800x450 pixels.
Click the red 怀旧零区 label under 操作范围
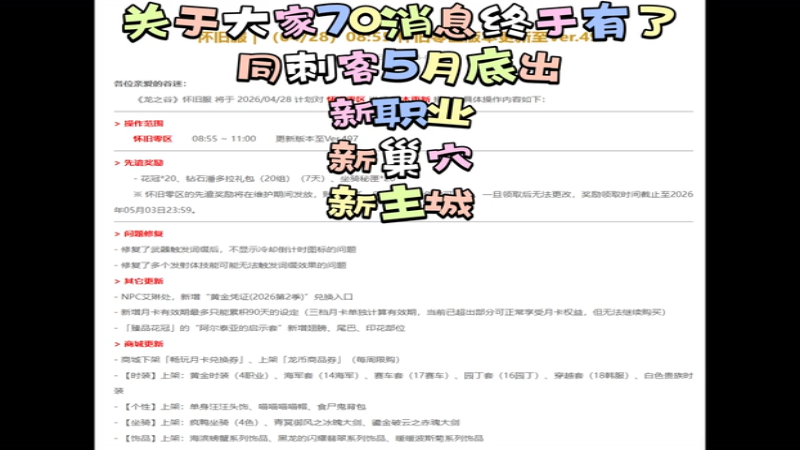pyautogui.click(x=153, y=139)
